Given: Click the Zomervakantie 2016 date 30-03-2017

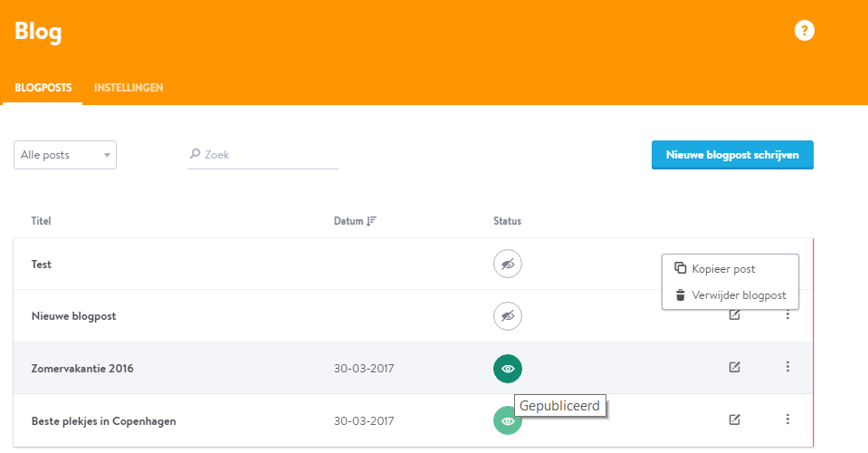Looking at the screenshot, I should pyautogui.click(x=364, y=368).
